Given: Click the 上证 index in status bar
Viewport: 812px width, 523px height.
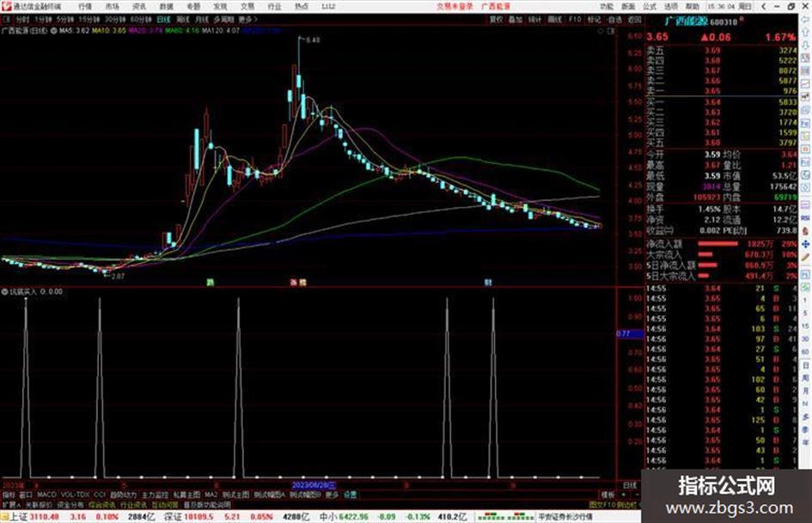Looking at the screenshot, I should click(x=19, y=517).
